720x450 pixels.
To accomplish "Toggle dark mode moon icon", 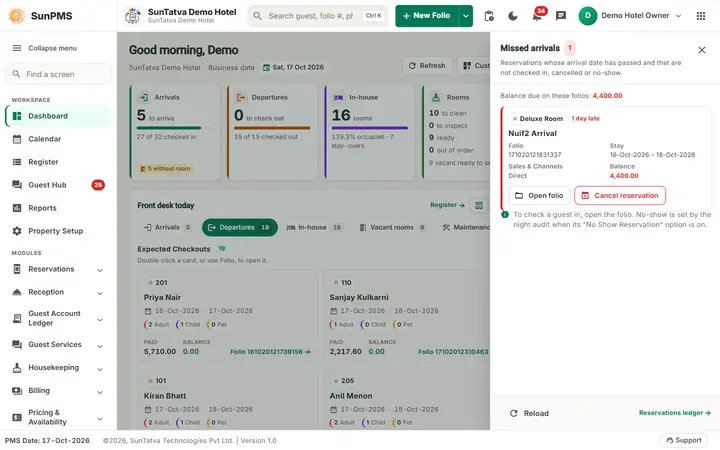I will [x=513, y=16].
